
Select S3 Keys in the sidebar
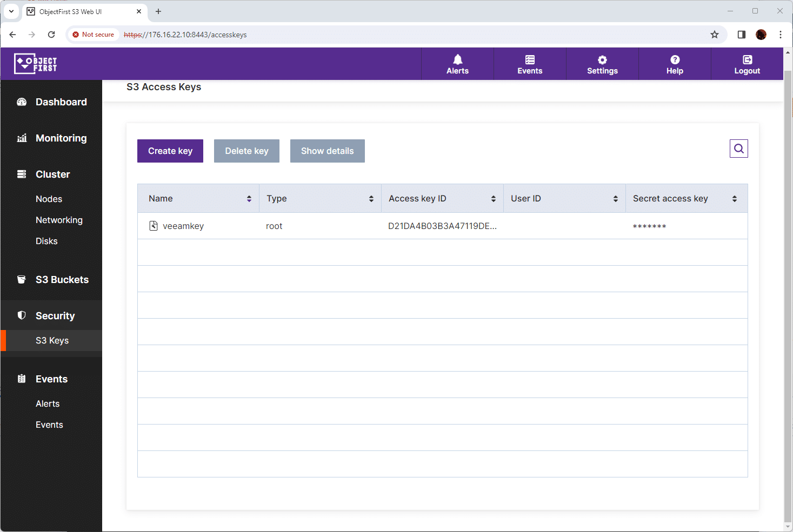tap(52, 340)
